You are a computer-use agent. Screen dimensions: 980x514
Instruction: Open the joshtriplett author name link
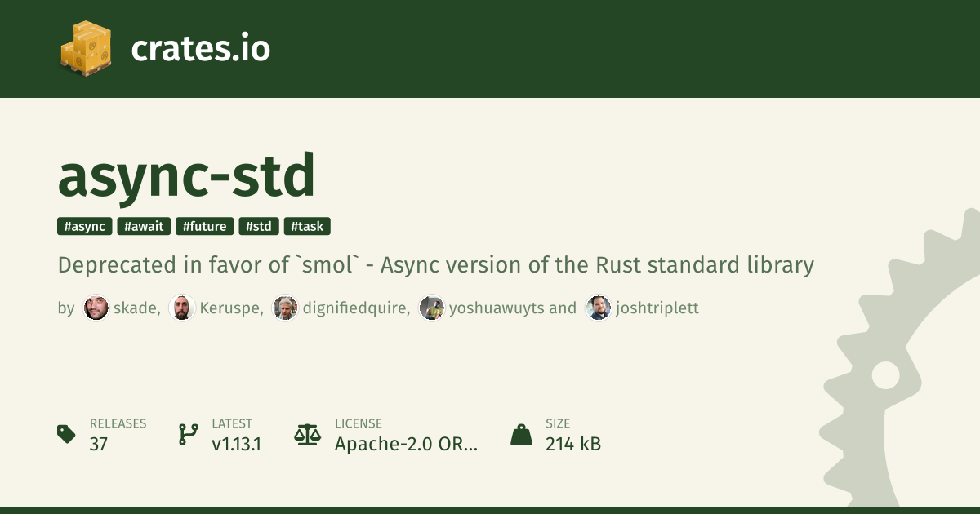pos(657,308)
